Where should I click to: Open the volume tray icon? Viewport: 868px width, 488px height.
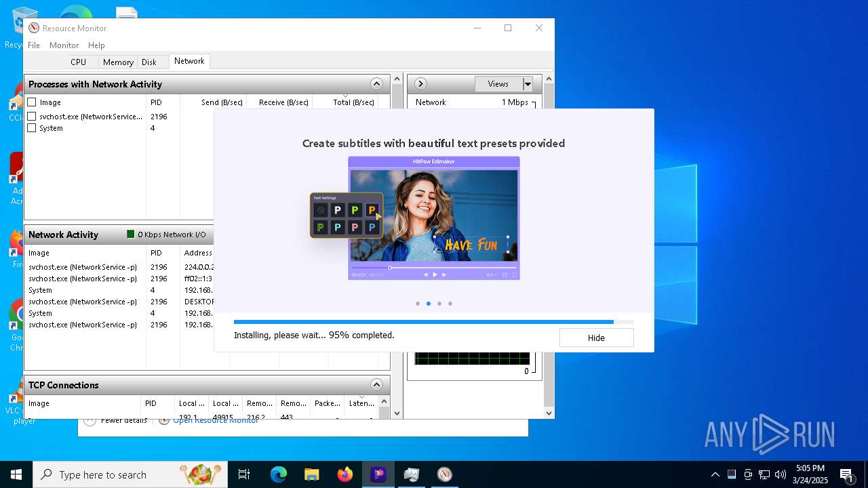point(781,474)
